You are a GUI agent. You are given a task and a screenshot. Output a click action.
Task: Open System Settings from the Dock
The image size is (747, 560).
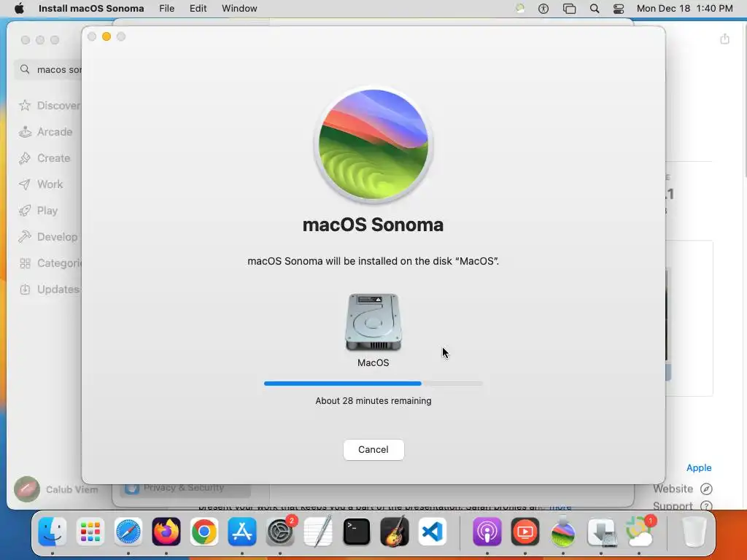point(279,532)
